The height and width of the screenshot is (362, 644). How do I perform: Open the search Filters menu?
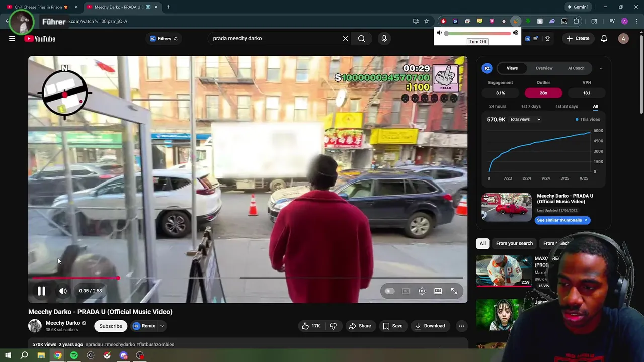[164, 38]
